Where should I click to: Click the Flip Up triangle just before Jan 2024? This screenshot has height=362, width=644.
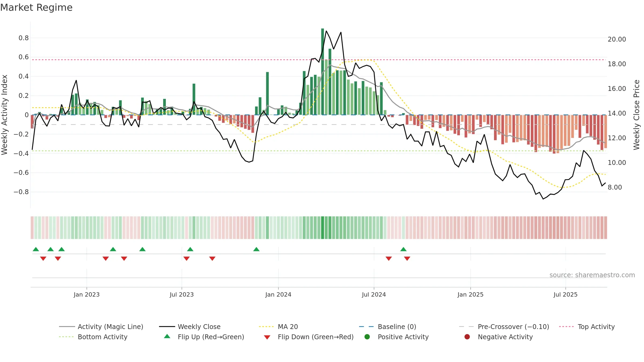(x=256, y=249)
